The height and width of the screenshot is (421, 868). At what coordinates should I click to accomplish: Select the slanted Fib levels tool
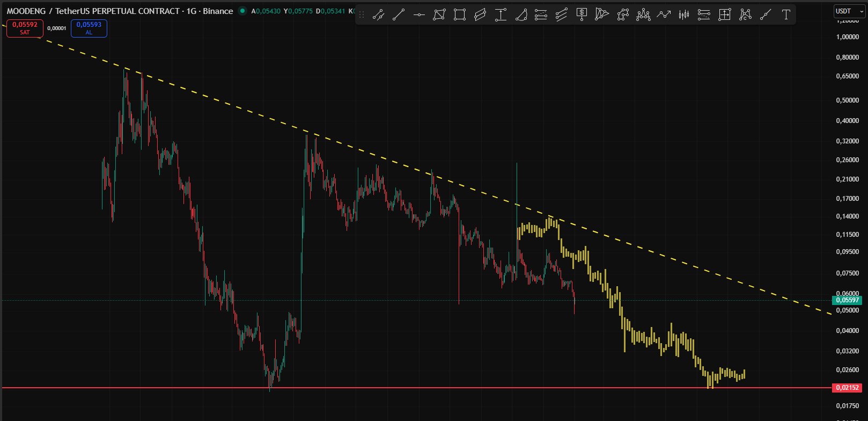561,15
